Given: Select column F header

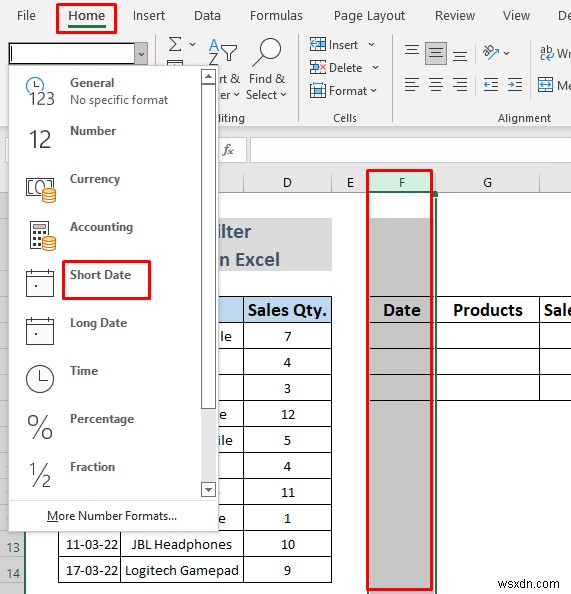Looking at the screenshot, I should (402, 183).
